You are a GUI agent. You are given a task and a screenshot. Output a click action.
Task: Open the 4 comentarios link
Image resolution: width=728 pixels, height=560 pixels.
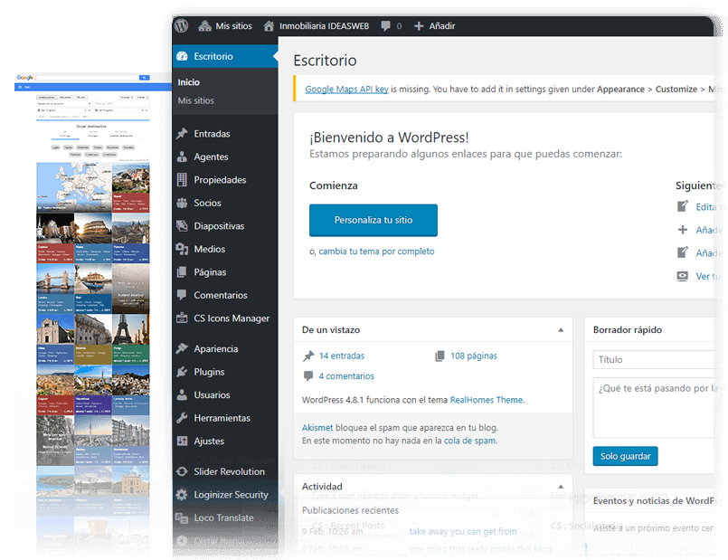346,376
